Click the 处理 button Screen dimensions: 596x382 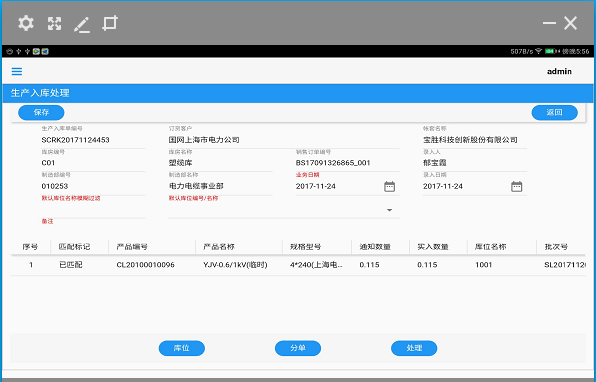pyautogui.click(x=414, y=348)
